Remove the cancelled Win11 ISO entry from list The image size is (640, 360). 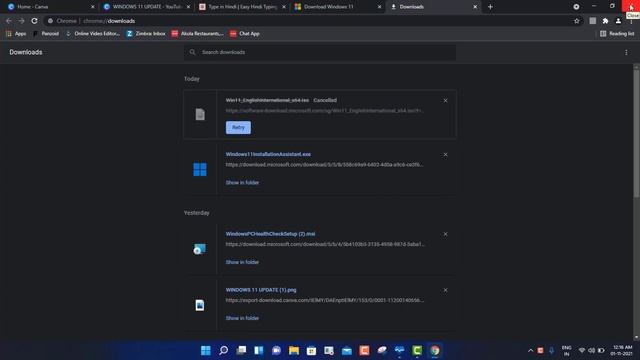(x=445, y=100)
